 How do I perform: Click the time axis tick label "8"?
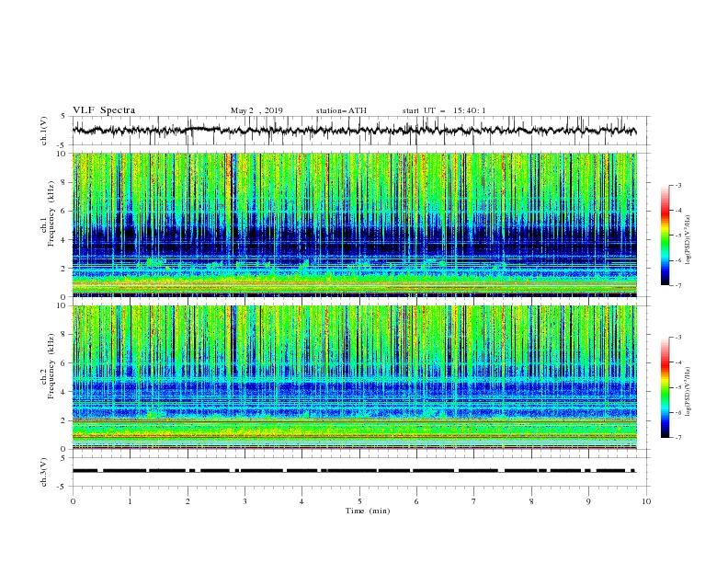click(531, 501)
